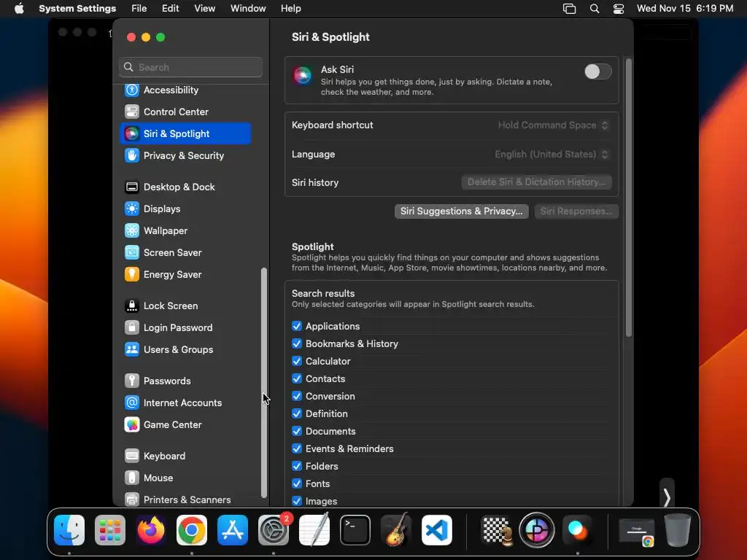Uncheck Calculator search result category

click(x=297, y=362)
